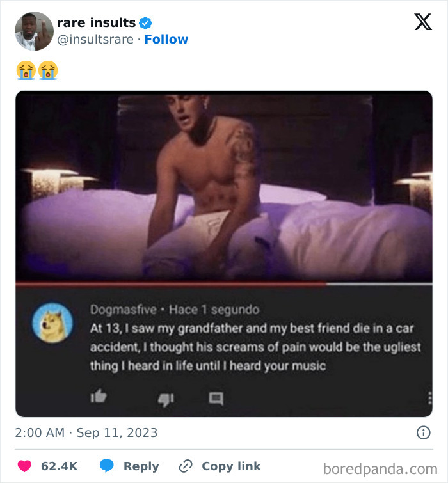The image size is (448, 483).
Task: Click the X logo icon
Action: pos(422,22)
